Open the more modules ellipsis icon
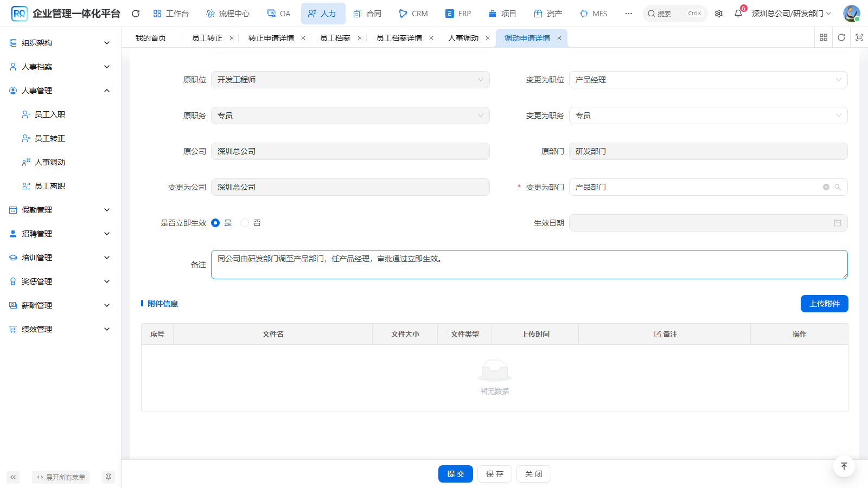This screenshot has height=488, width=868. coord(629,14)
